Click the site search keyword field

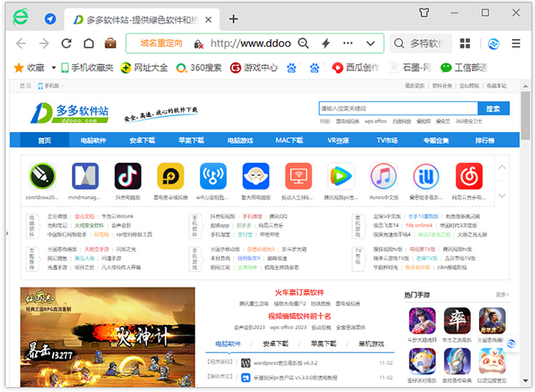[398, 109]
